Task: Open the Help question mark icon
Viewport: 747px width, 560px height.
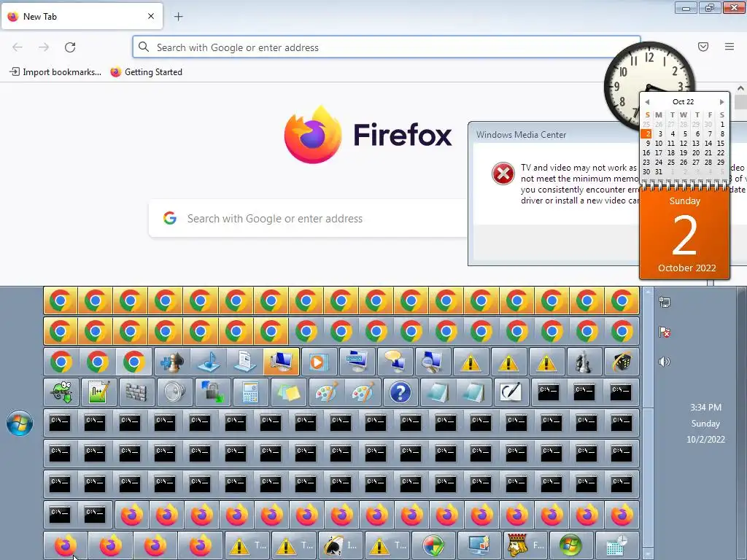Action: [x=400, y=392]
